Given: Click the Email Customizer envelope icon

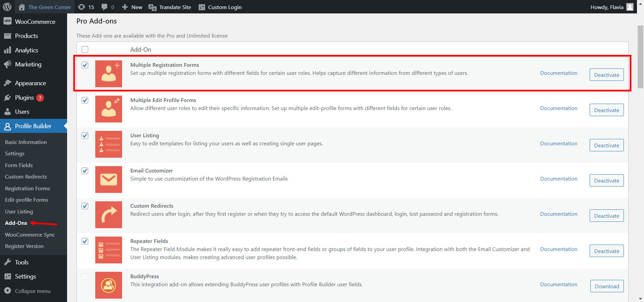Looking at the screenshot, I should pos(108,180).
